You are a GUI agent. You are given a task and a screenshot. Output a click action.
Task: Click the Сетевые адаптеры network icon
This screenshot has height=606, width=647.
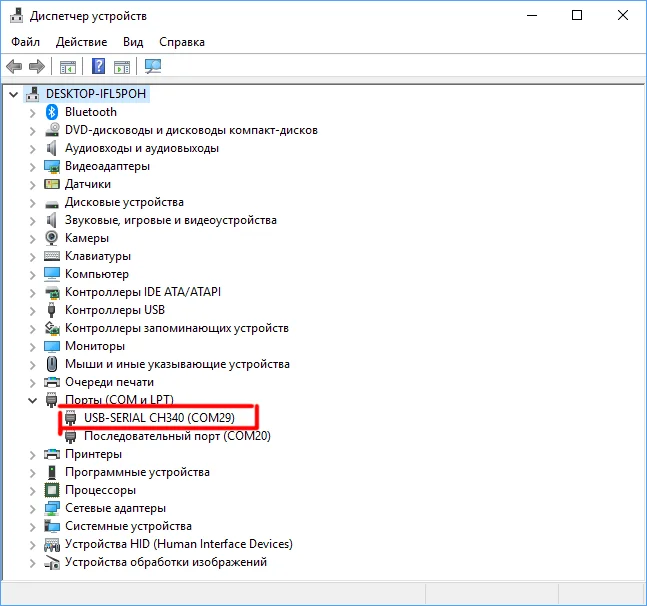[52, 508]
